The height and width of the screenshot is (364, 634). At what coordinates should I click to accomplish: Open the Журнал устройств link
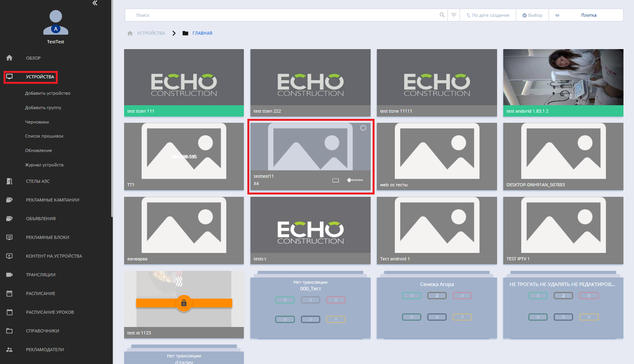44,165
